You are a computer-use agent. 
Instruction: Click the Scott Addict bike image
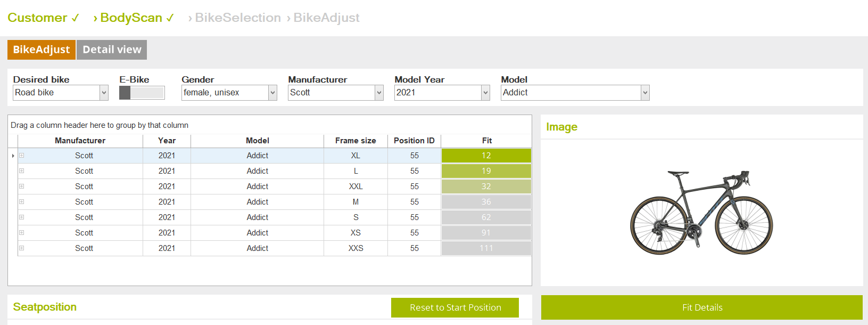(701, 212)
